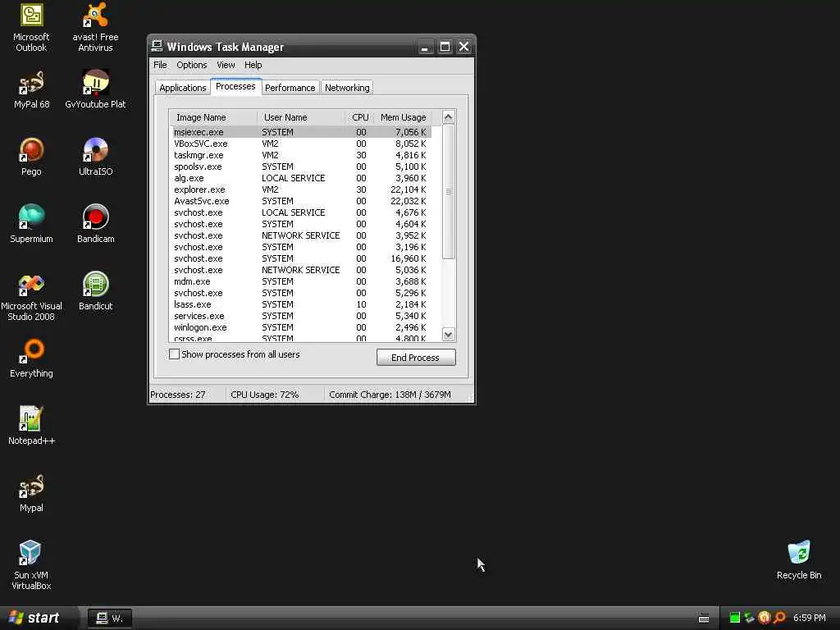Switch to the Networking tab
This screenshot has height=630, width=840.
(x=347, y=88)
